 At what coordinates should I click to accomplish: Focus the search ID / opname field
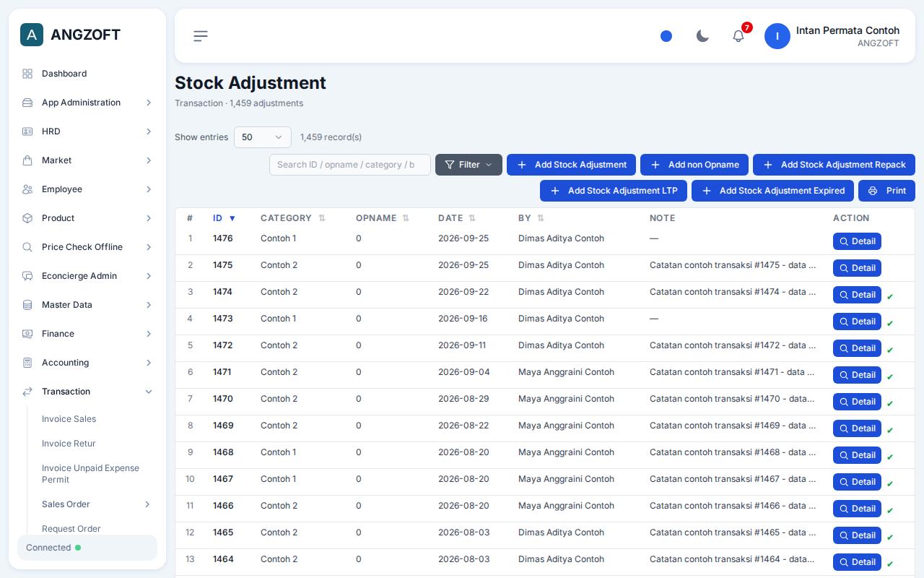pyautogui.click(x=350, y=165)
